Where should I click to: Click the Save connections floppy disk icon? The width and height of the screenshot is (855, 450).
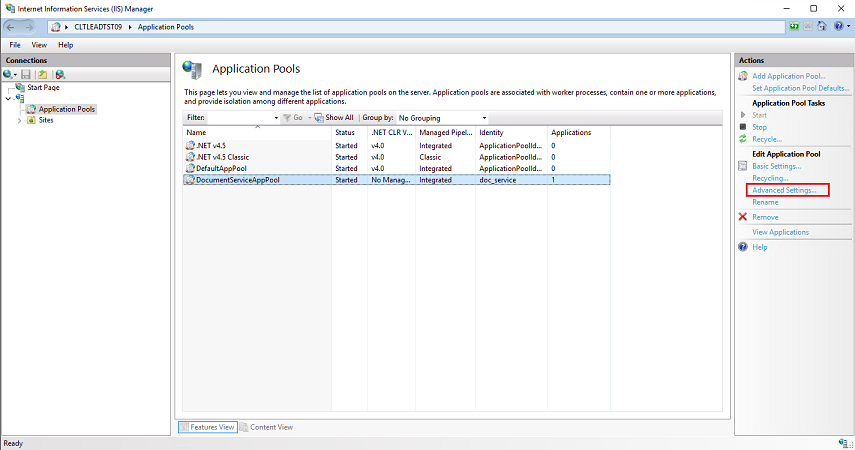[26, 74]
